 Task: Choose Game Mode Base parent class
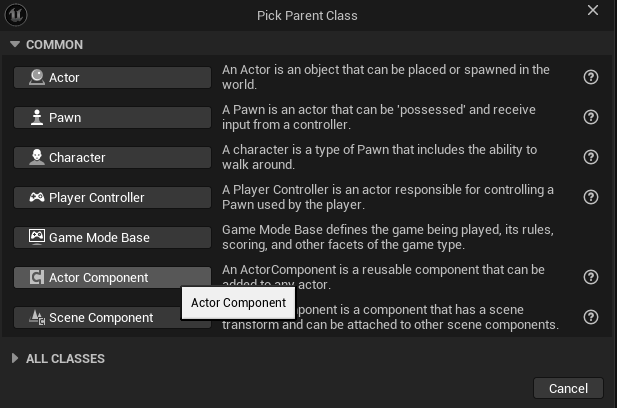112,237
